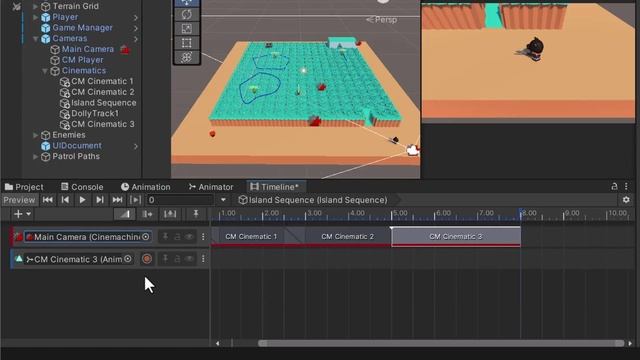Mute the CM Cinematic 3 animation track
This screenshot has height=360, width=640.
[189, 259]
